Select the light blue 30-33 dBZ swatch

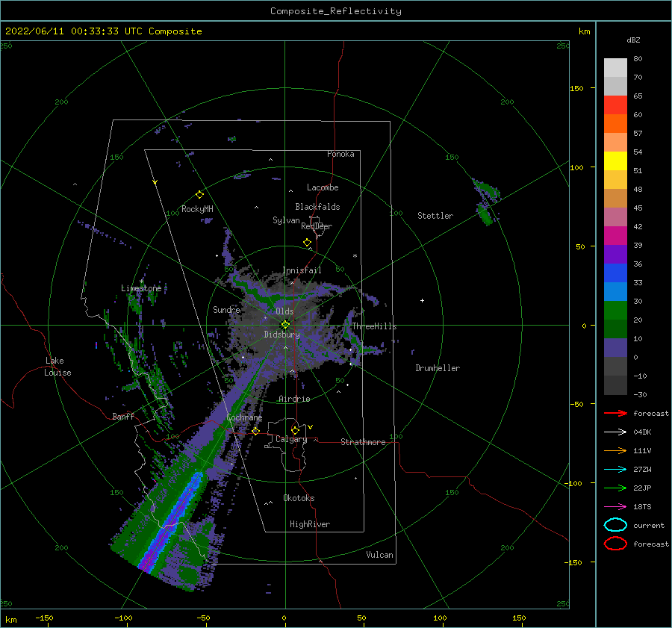(x=615, y=292)
